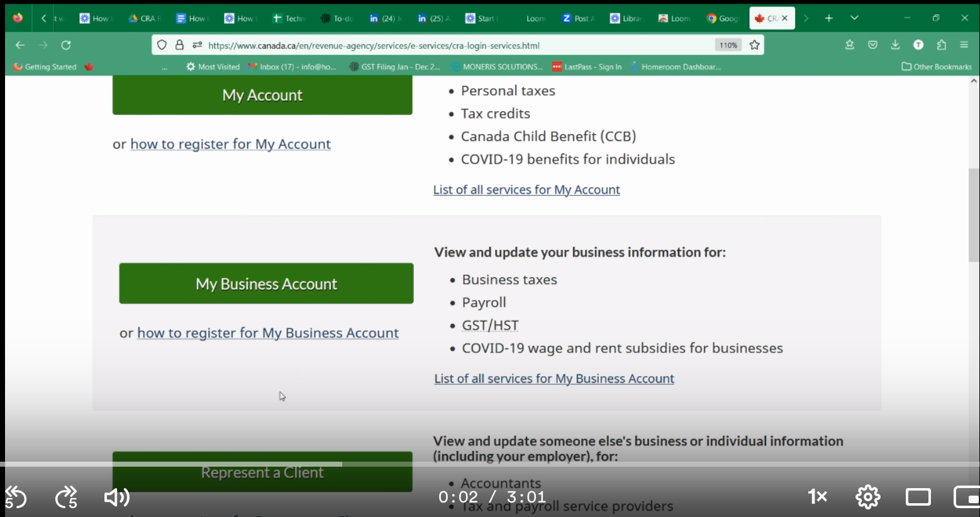Image resolution: width=980 pixels, height=517 pixels.
Task: Open video settings gear
Action: coord(867,497)
